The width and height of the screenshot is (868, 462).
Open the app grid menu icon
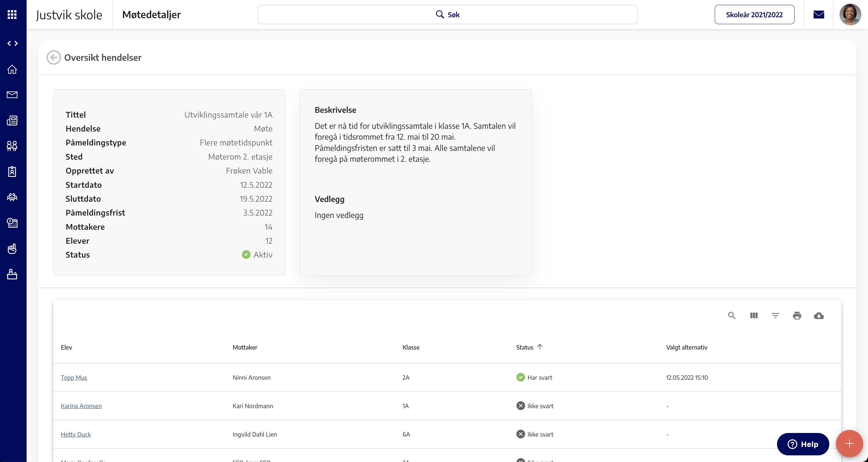point(12,15)
